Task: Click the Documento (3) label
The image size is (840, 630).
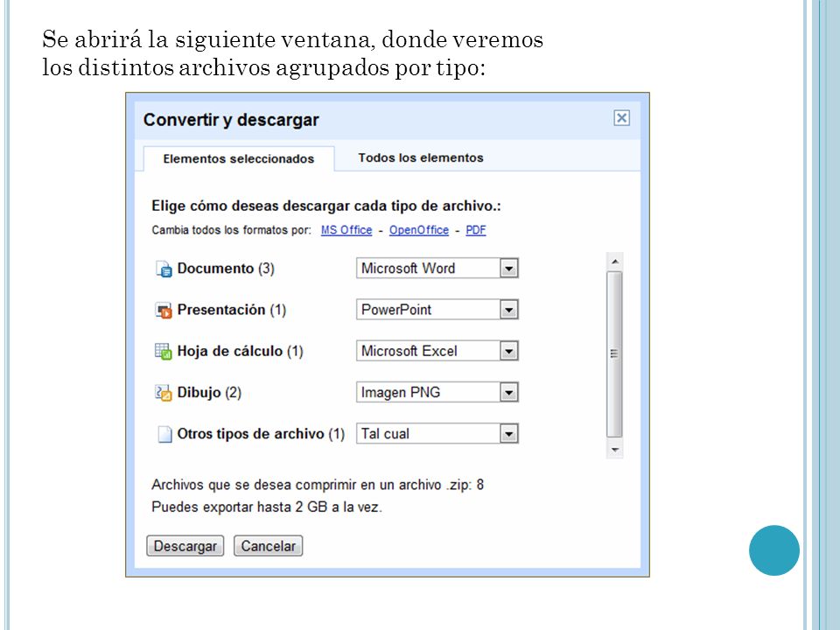Action: (226, 269)
